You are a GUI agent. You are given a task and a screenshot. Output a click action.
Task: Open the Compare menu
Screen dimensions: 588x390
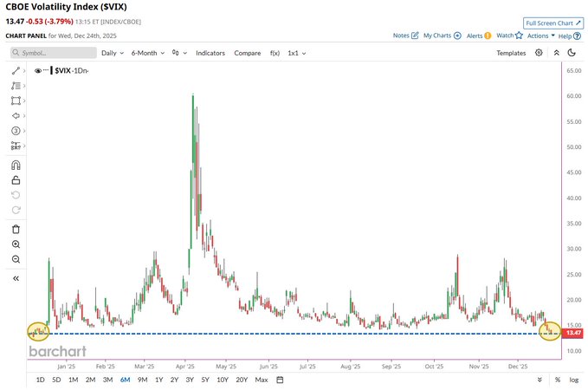[x=248, y=53]
